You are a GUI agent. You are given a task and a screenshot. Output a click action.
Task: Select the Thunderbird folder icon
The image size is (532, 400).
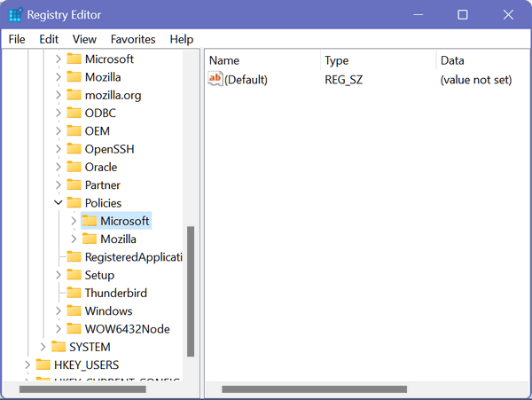click(74, 293)
